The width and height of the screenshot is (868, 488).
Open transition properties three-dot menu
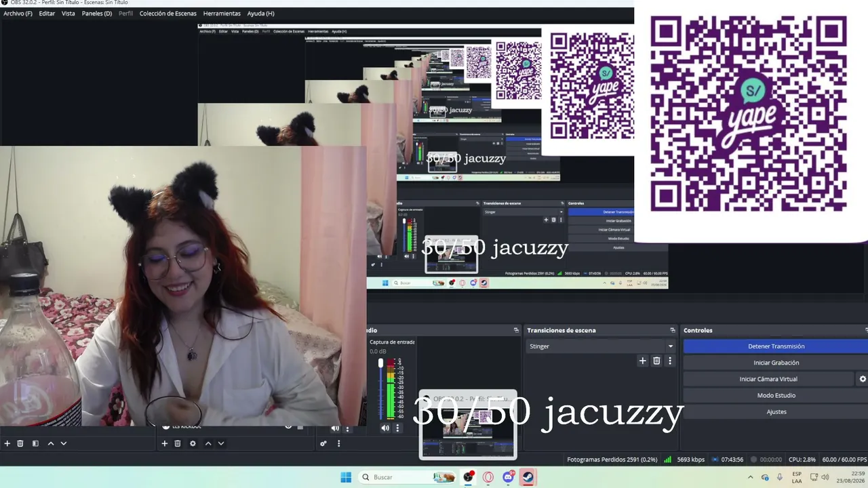coord(670,361)
